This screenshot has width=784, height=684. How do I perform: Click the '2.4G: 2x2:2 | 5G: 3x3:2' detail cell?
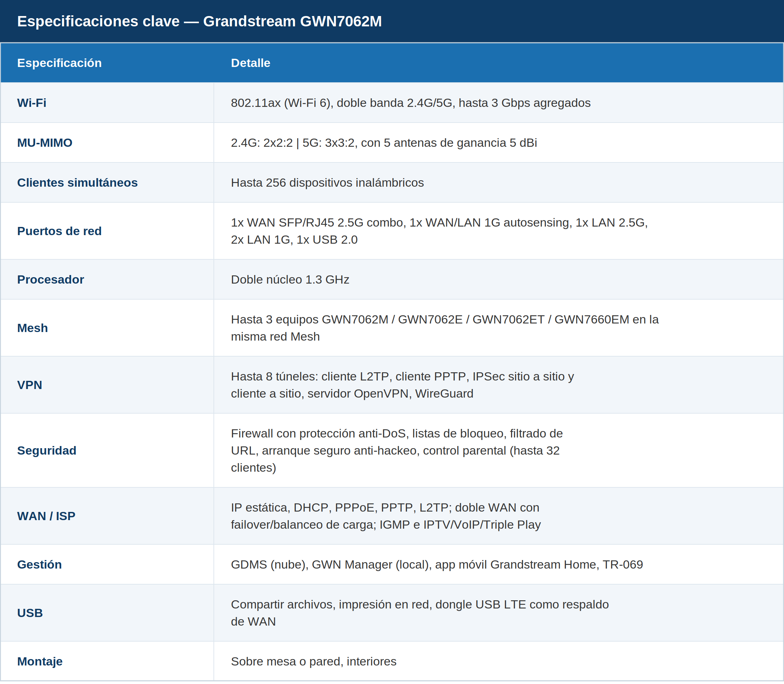498,143
